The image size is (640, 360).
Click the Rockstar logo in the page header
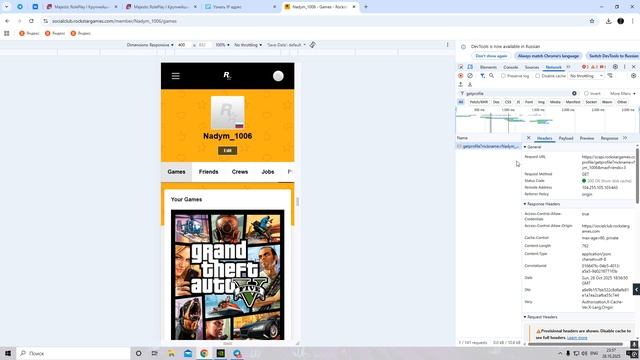(x=227, y=76)
